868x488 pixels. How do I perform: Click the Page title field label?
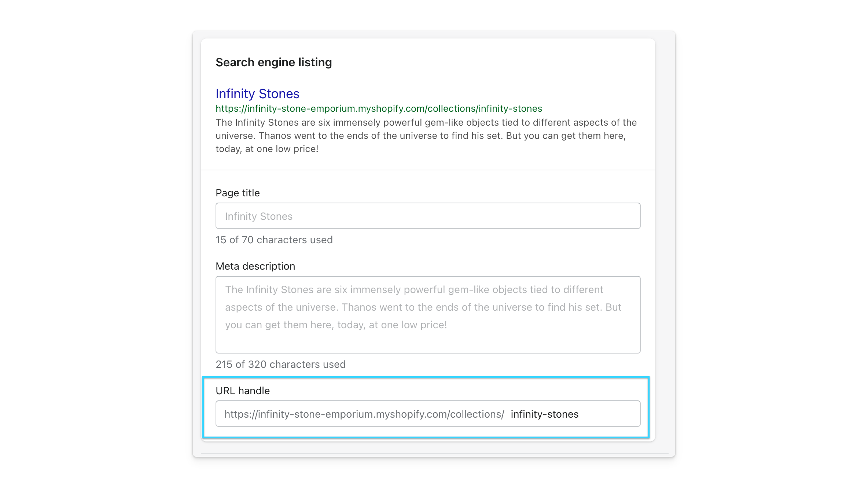click(238, 193)
